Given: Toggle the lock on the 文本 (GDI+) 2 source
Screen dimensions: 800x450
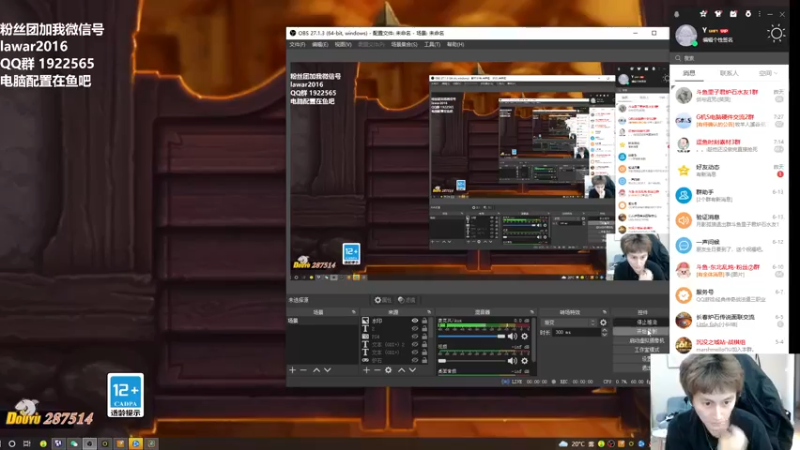Looking at the screenshot, I should pyautogui.click(x=424, y=344).
